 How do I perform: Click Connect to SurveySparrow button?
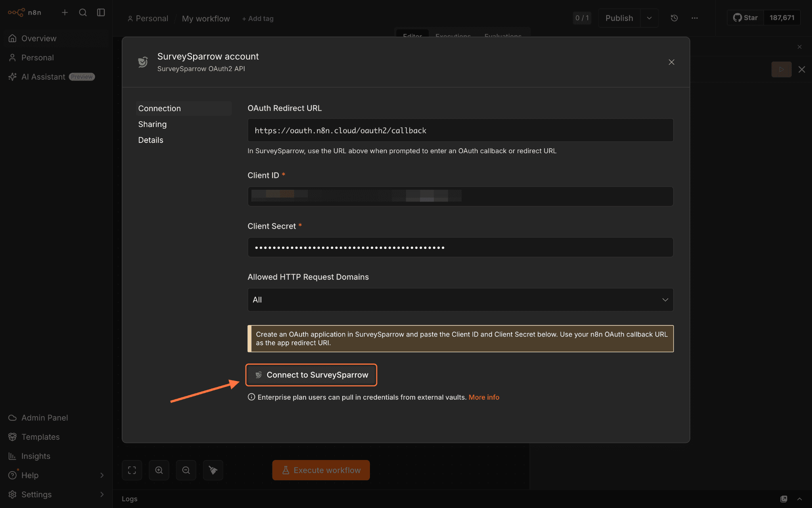point(311,375)
